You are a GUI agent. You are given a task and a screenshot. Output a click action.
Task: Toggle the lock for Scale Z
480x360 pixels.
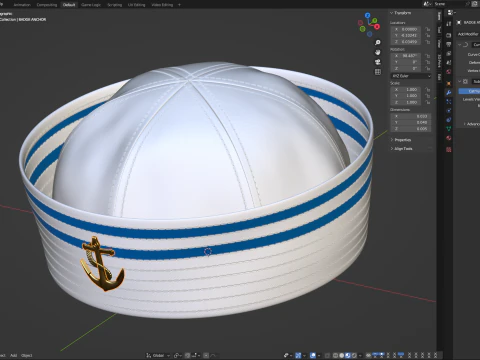click(x=428, y=102)
